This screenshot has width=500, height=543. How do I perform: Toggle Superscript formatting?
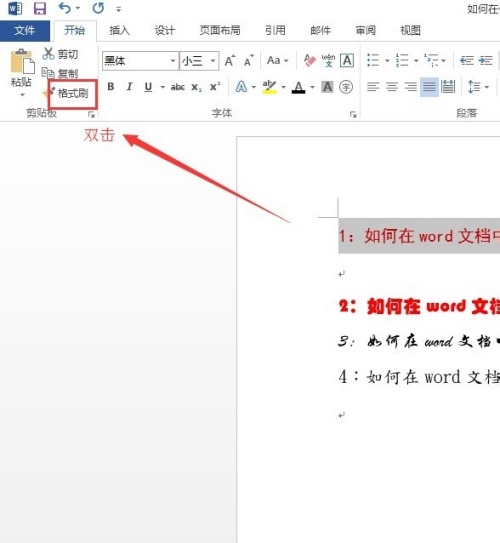pyautogui.click(x=215, y=87)
